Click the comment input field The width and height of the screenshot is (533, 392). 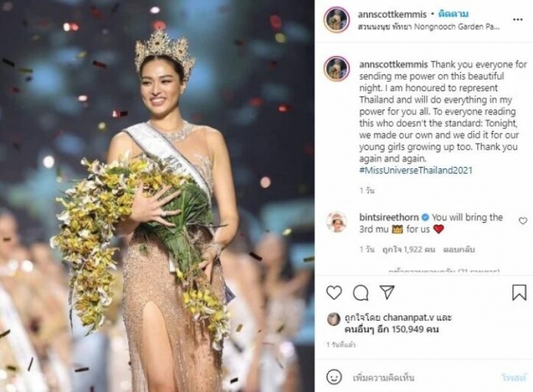(x=424, y=377)
